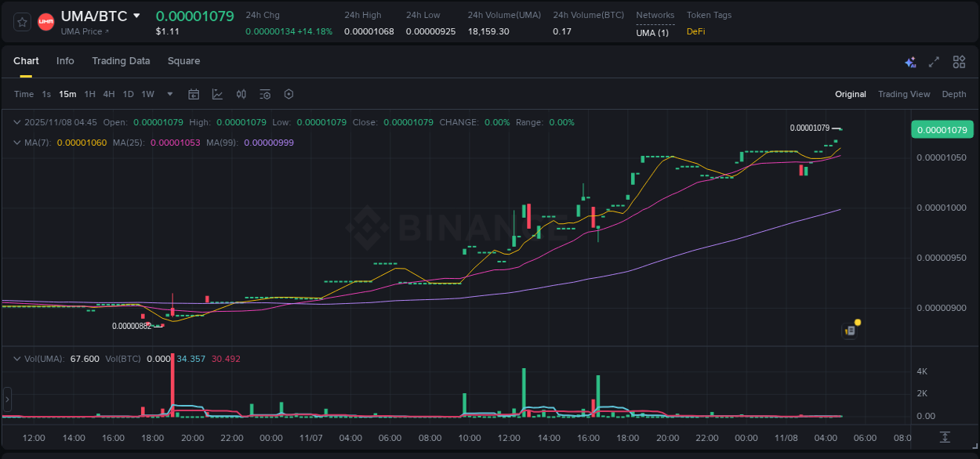Screen dimensions: 980x459
Task: Open the Info tab
Action: 65,60
